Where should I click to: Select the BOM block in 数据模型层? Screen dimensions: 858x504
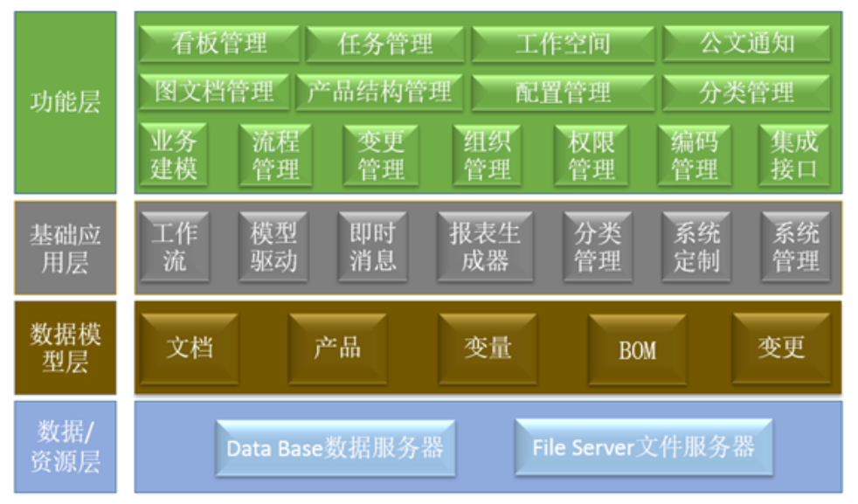click(x=636, y=348)
